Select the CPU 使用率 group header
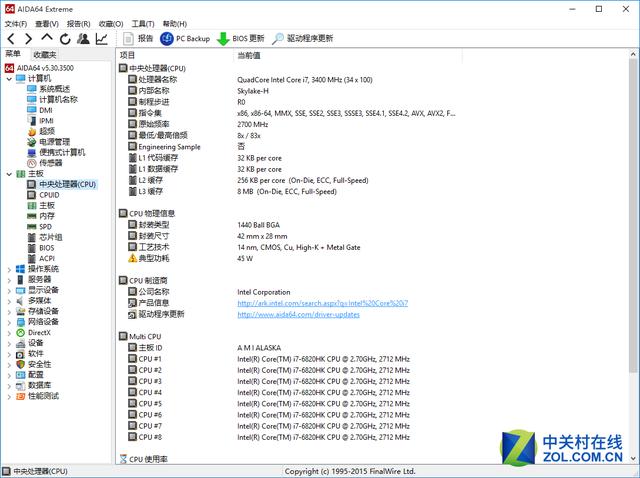 144,459
